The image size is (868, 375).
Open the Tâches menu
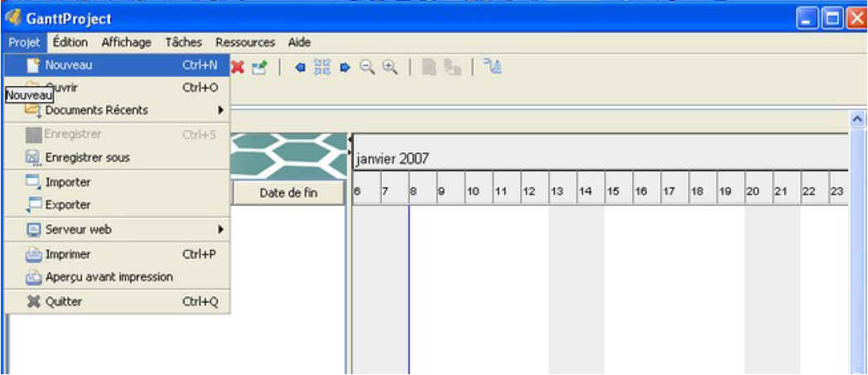click(x=184, y=42)
